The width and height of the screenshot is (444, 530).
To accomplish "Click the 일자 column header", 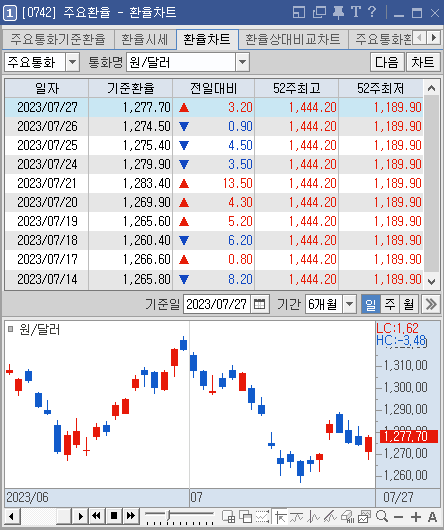I will [47, 89].
